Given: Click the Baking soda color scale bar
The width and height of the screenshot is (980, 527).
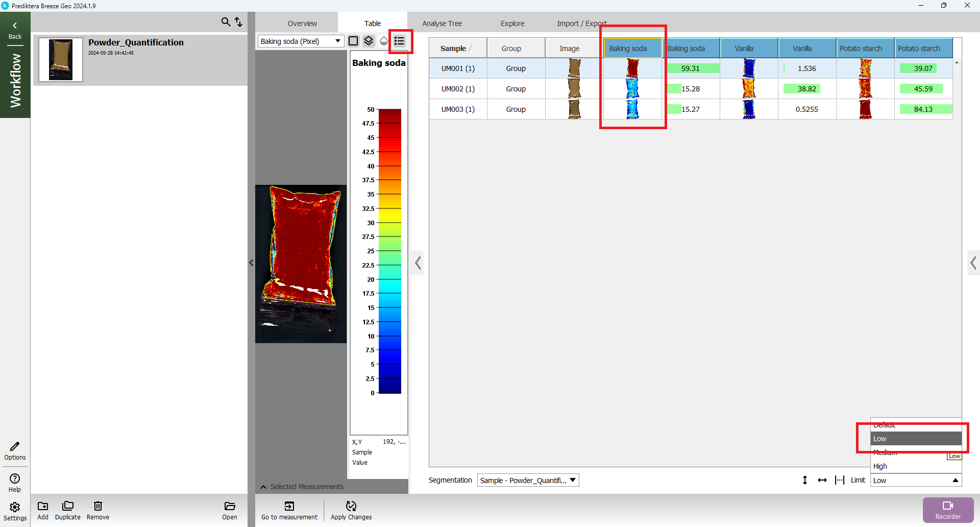Looking at the screenshot, I should click(389, 251).
